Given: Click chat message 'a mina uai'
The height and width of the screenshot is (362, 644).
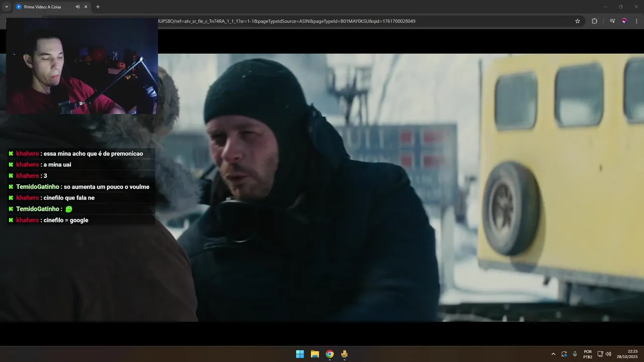Looking at the screenshot, I should tap(57, 164).
